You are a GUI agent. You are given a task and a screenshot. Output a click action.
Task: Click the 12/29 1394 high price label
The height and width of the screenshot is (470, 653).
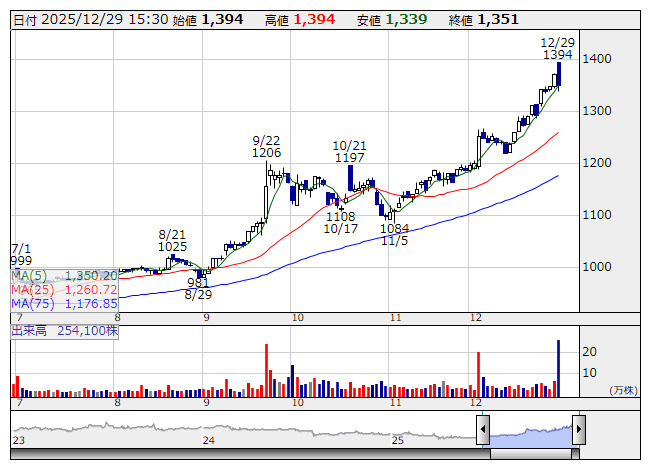557,49
